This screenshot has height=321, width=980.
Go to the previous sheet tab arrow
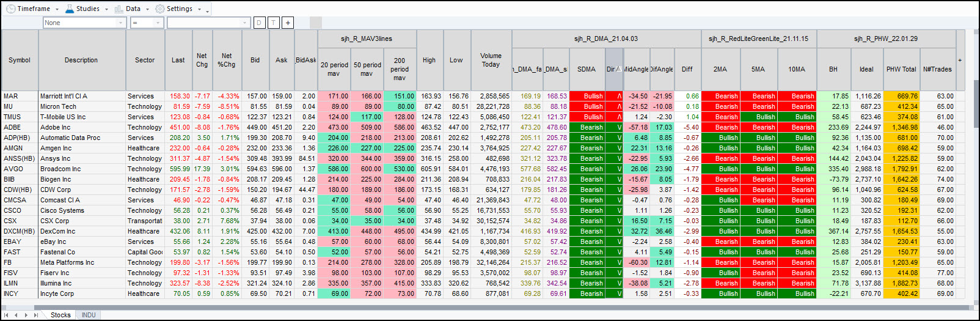(x=16, y=315)
